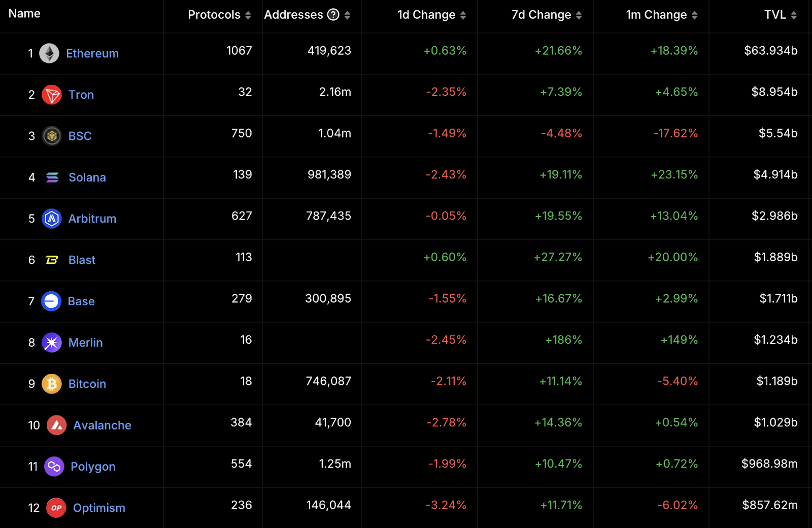Sort by 1d Change column
The height and width of the screenshot is (528, 812).
click(x=463, y=16)
